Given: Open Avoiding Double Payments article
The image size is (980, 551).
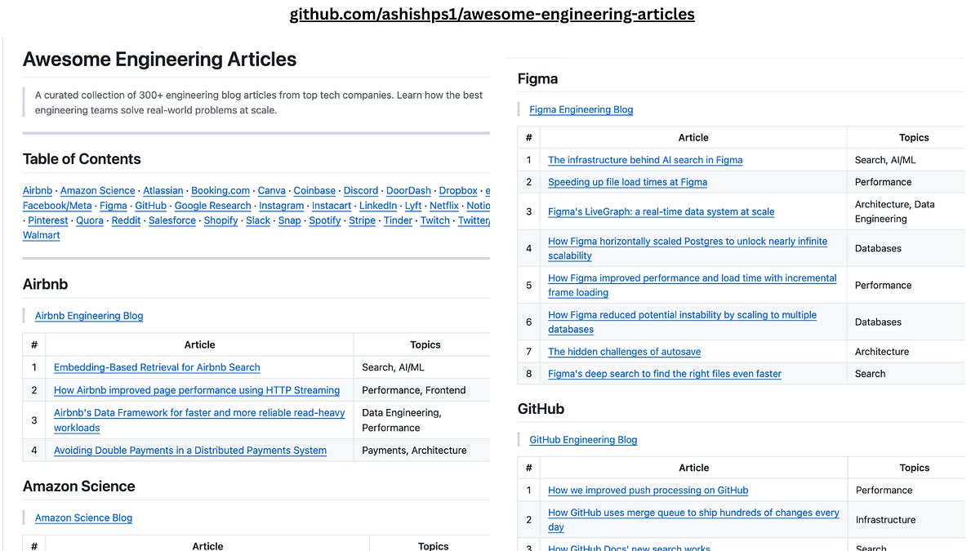Looking at the screenshot, I should pyautogui.click(x=190, y=451).
